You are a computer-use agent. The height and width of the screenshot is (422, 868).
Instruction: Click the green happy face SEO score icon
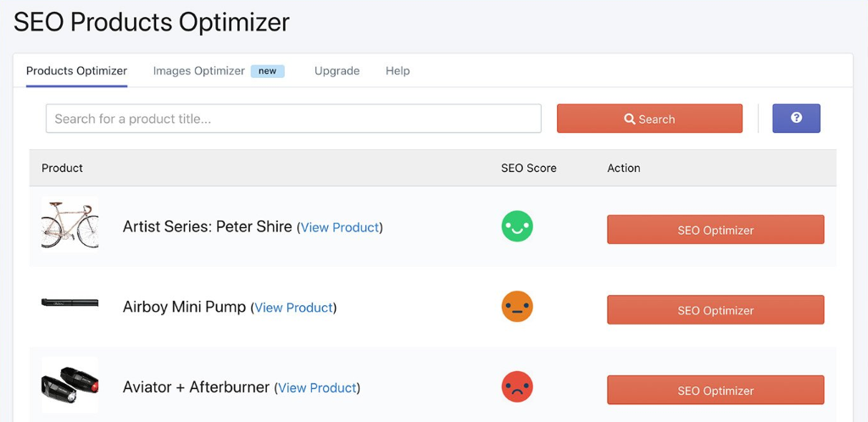[x=517, y=226]
